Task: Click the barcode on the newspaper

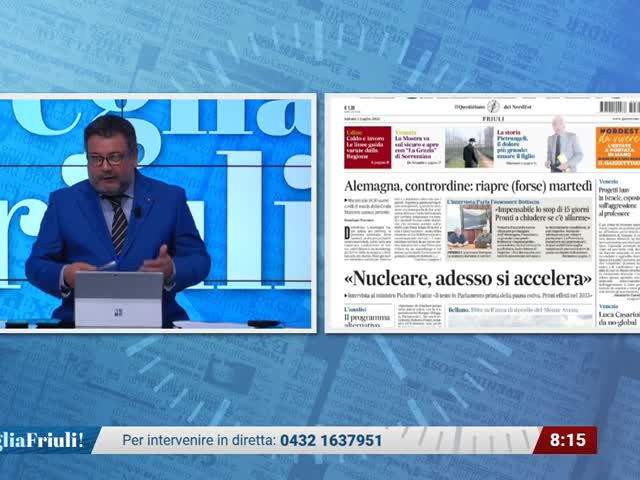Action: pos(619,107)
